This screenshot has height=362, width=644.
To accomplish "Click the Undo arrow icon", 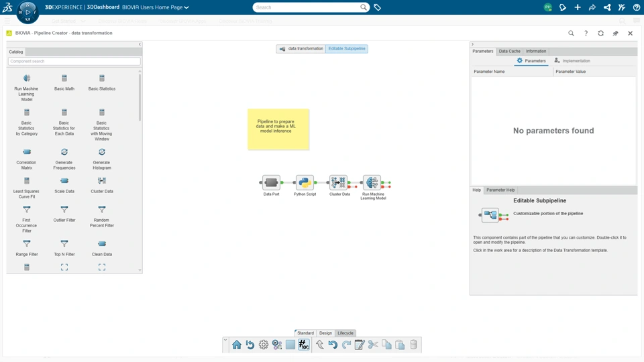I will coord(333,345).
